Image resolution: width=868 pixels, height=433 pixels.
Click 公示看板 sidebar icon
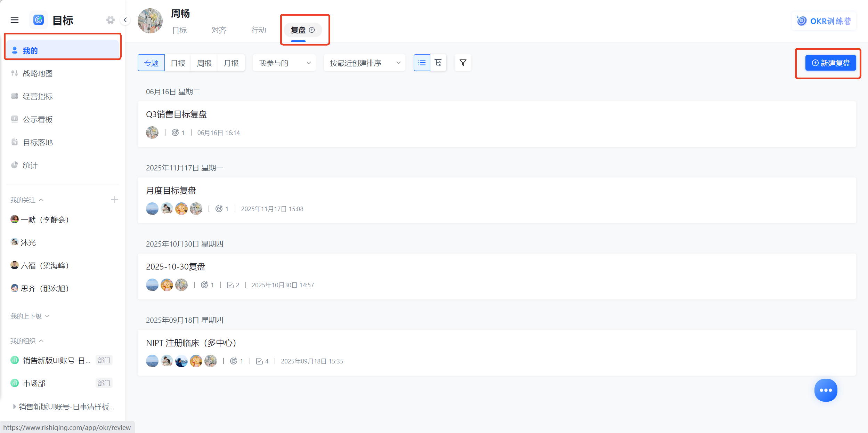click(x=14, y=119)
